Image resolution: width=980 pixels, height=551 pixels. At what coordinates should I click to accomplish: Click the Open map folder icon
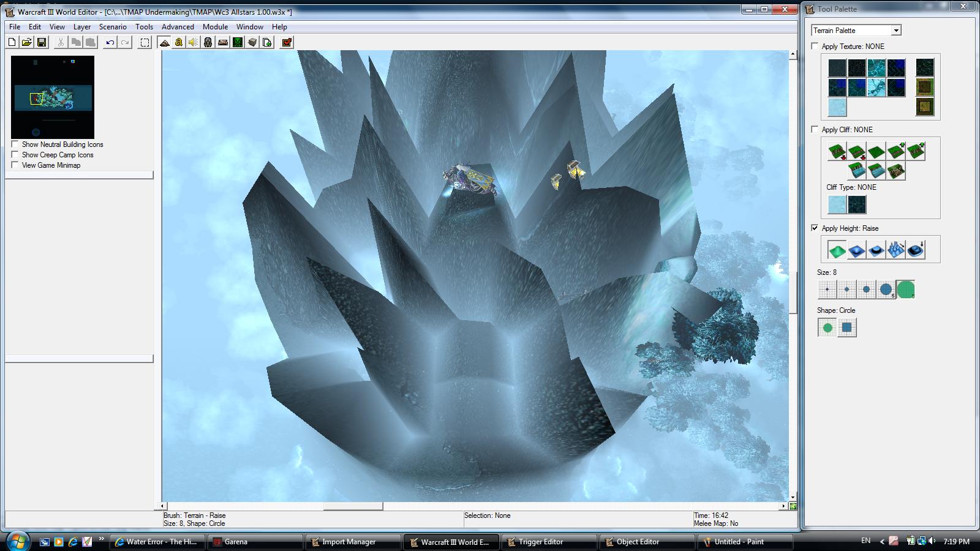(x=26, y=42)
